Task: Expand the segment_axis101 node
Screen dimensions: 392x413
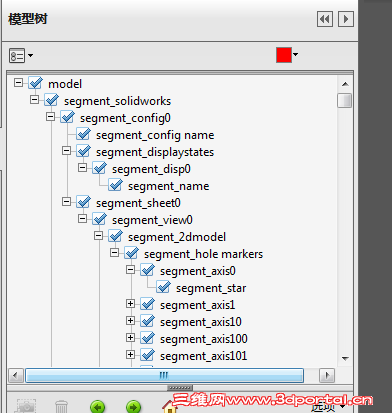Action: pos(130,354)
